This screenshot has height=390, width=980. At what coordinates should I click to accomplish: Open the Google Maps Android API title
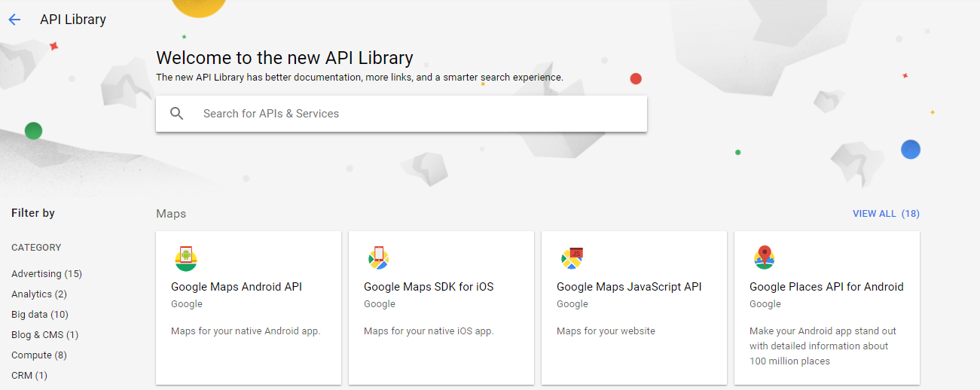click(x=237, y=287)
